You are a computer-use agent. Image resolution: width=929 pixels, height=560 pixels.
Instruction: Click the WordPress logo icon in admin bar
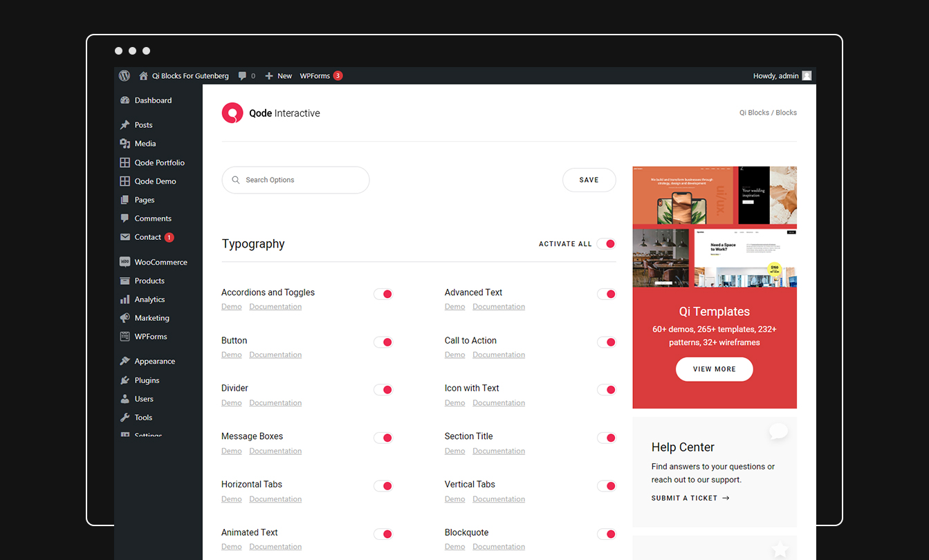(x=125, y=76)
